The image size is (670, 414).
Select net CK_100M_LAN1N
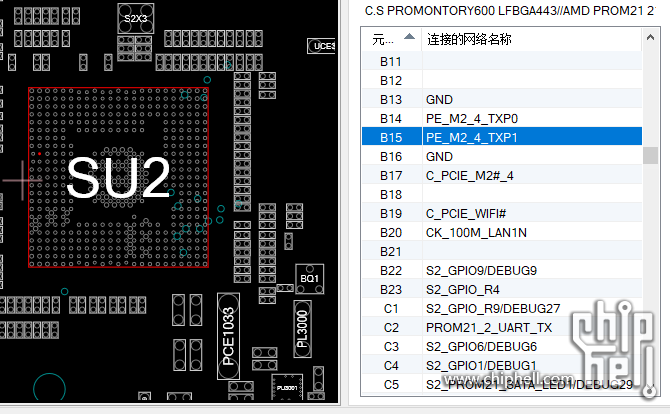(476, 232)
